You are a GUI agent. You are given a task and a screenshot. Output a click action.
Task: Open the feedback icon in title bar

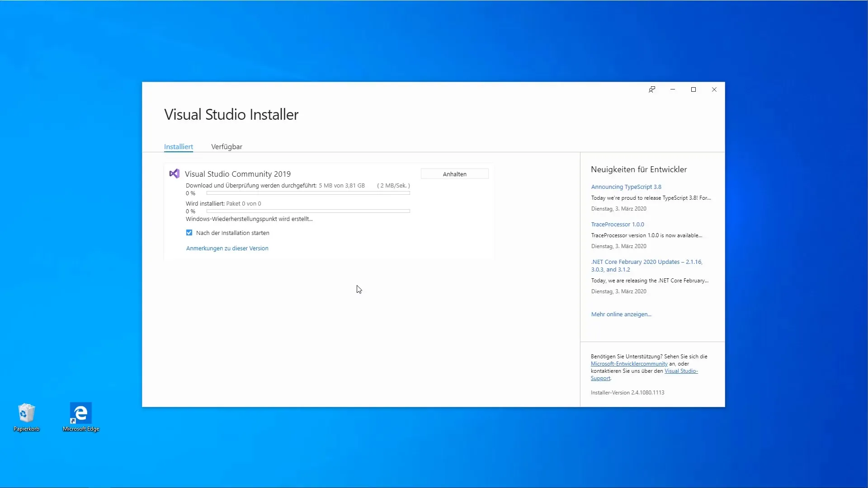coord(652,89)
